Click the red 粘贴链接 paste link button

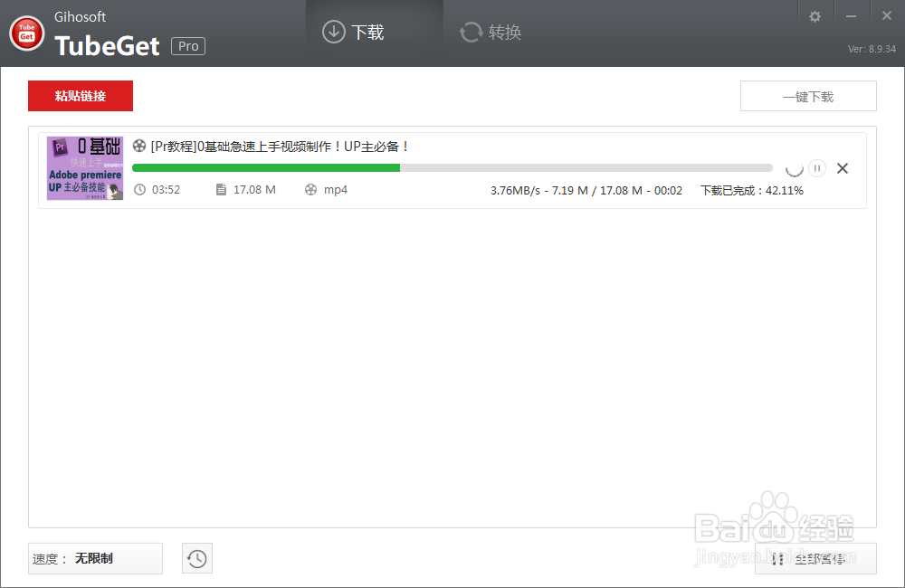[x=81, y=96]
